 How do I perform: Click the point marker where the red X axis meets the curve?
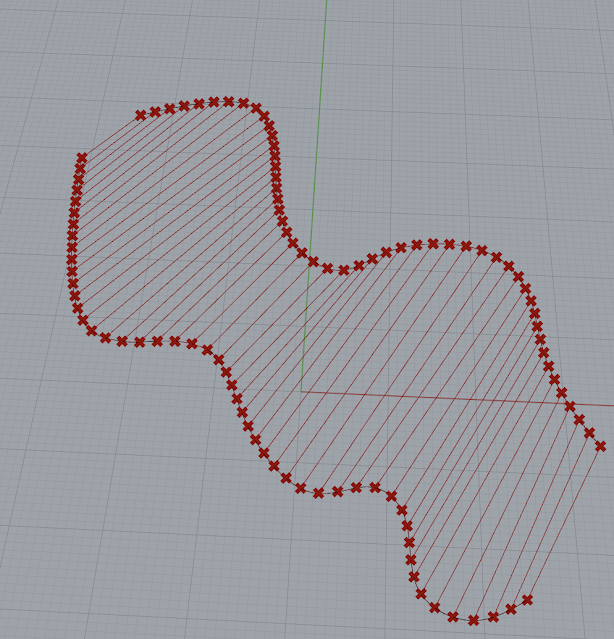(570, 406)
